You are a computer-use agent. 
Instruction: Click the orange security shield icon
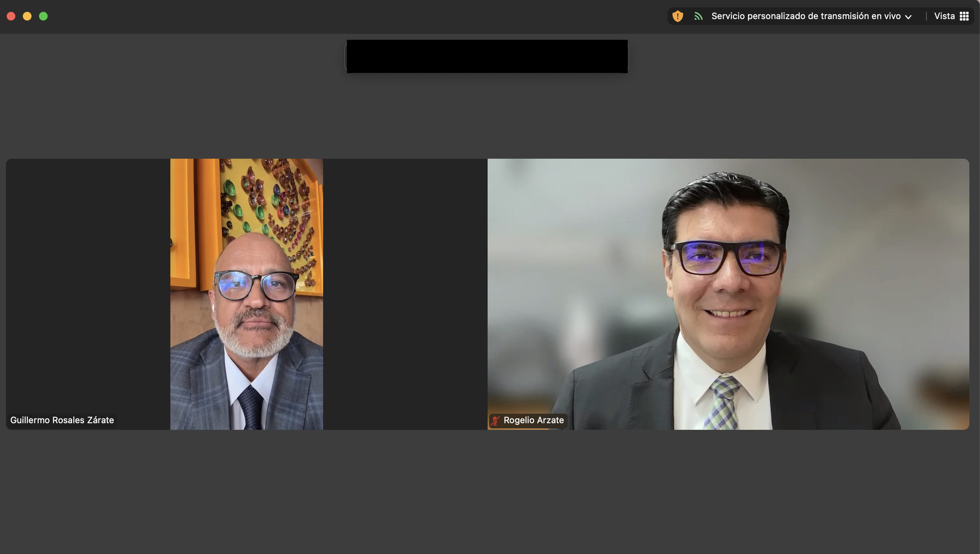click(677, 16)
